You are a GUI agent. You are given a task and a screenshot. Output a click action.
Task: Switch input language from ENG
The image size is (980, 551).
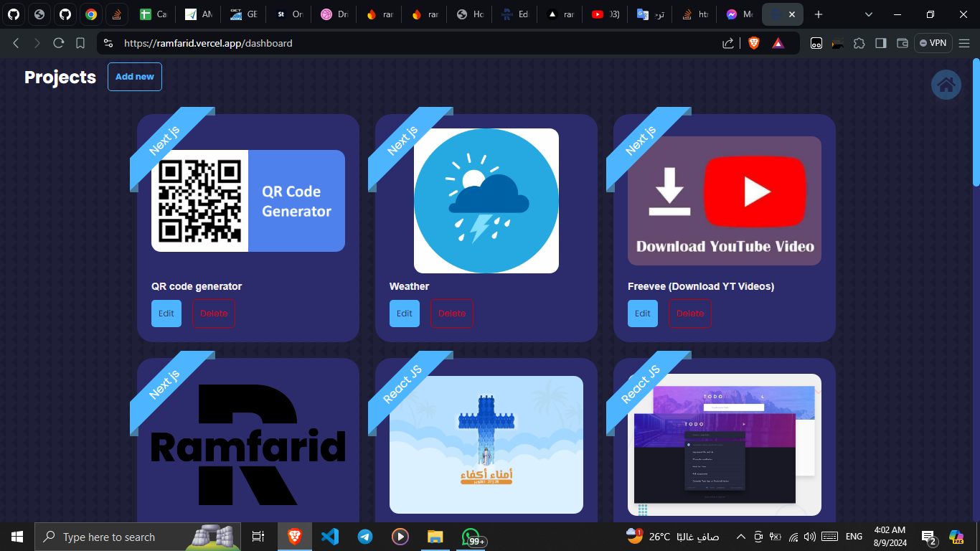tap(854, 537)
